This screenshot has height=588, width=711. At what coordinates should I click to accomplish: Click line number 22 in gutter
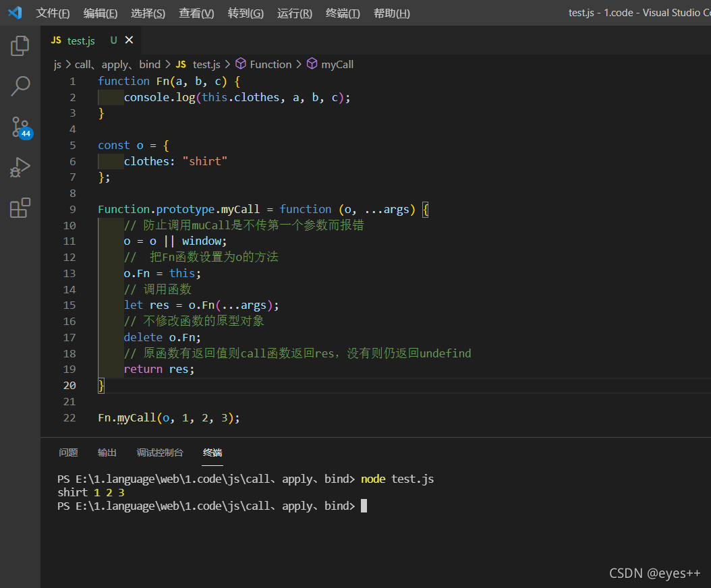click(69, 417)
